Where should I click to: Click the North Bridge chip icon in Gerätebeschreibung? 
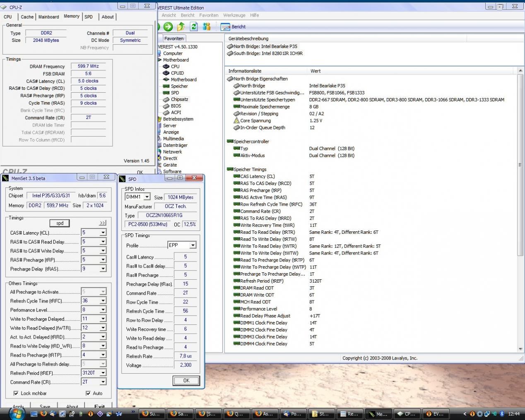point(230,47)
